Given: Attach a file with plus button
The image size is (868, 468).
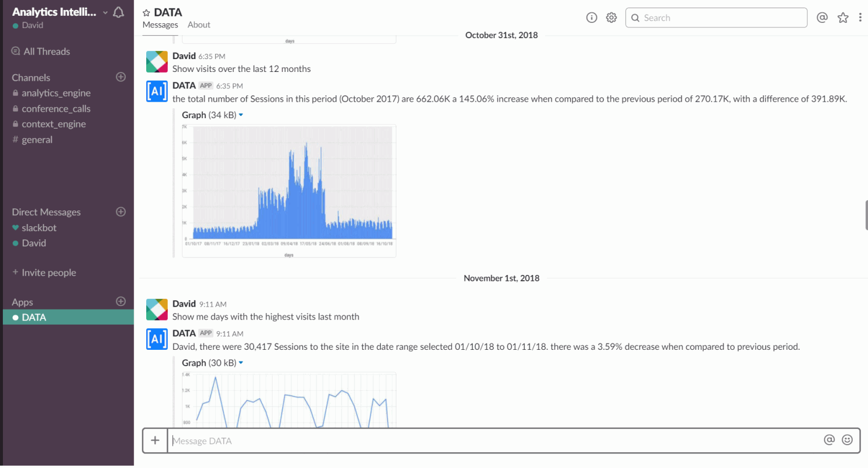Looking at the screenshot, I should coord(155,441).
